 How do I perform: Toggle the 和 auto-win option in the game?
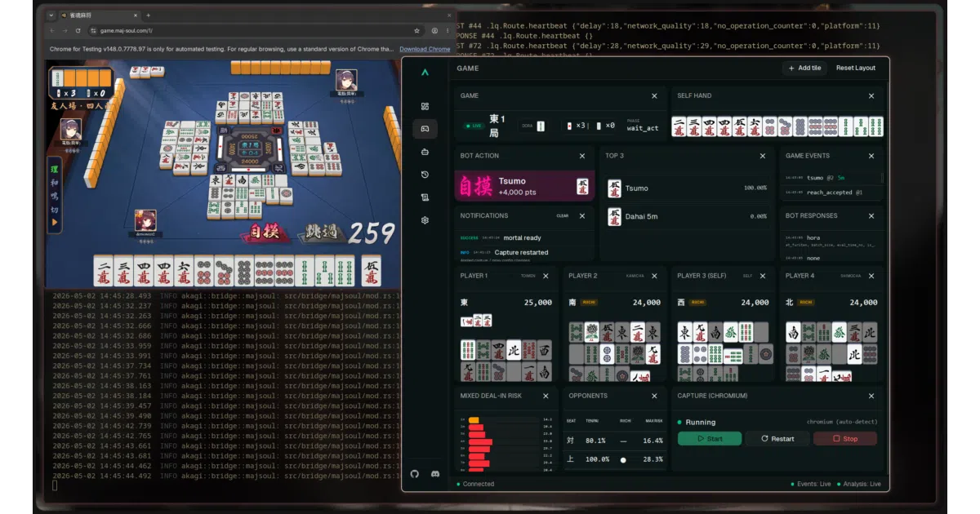point(55,183)
